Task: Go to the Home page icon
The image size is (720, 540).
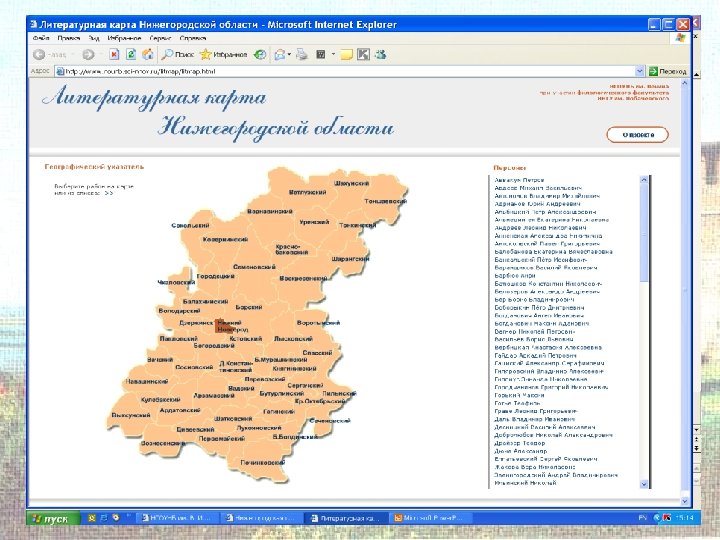Action: 148,55
